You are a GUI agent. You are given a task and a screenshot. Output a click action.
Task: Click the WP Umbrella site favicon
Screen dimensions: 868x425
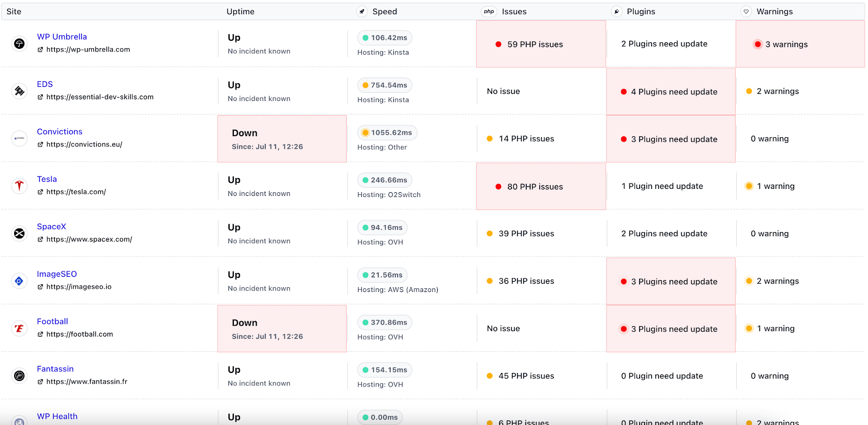point(19,43)
